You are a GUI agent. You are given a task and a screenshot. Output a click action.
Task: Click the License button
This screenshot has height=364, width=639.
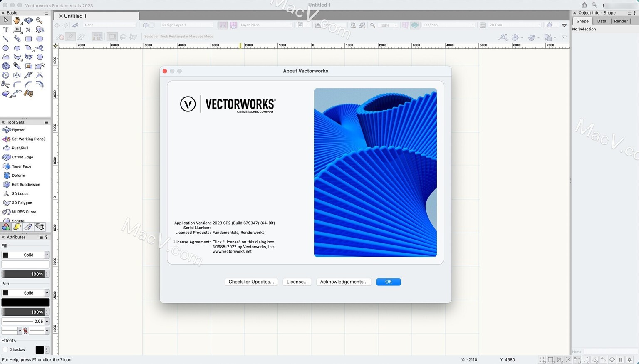tap(297, 282)
